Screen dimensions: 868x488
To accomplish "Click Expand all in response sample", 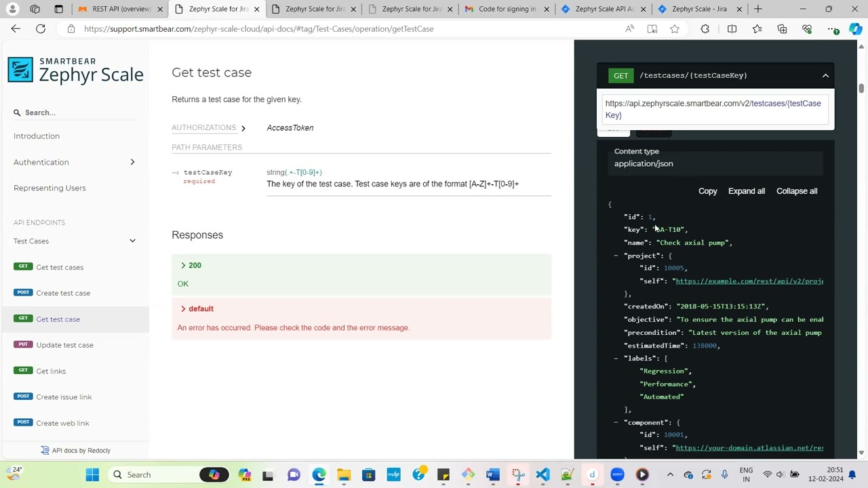I will click(x=746, y=191).
